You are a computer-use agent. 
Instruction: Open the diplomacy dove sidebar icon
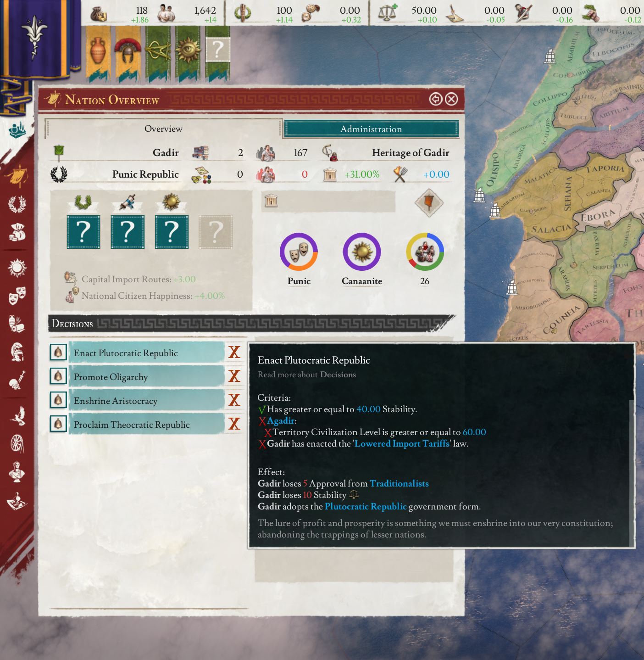(x=17, y=416)
